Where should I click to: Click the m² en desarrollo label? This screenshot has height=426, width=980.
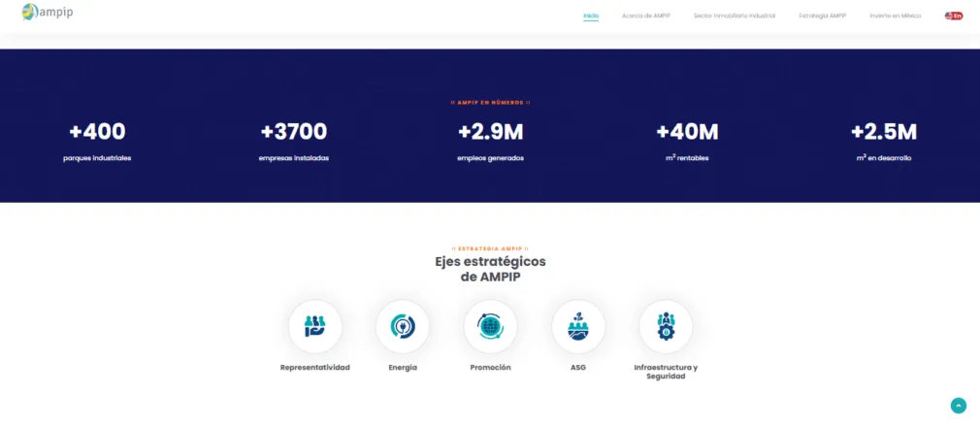point(884,158)
